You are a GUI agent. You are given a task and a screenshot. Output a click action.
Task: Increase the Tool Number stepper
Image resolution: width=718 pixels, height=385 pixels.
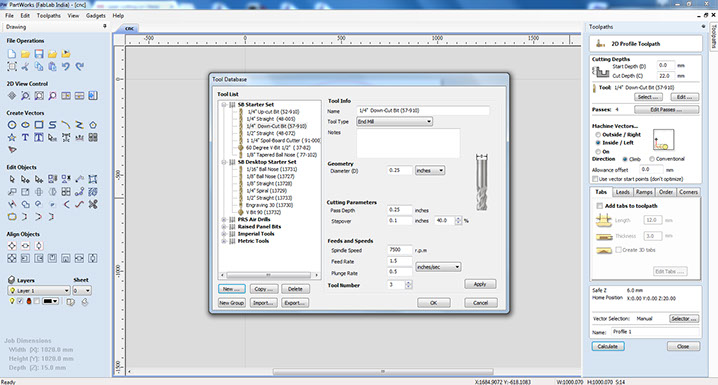pos(408,283)
